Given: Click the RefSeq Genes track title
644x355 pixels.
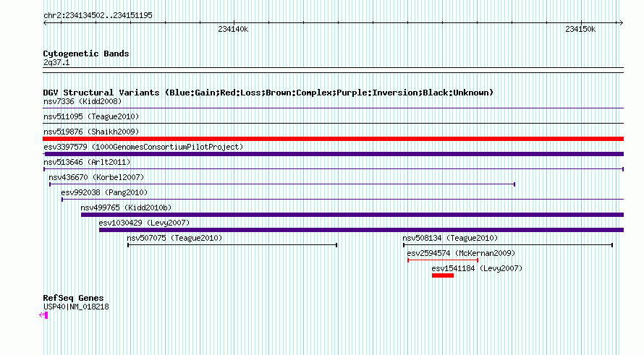Looking at the screenshot, I should tap(73, 298).
